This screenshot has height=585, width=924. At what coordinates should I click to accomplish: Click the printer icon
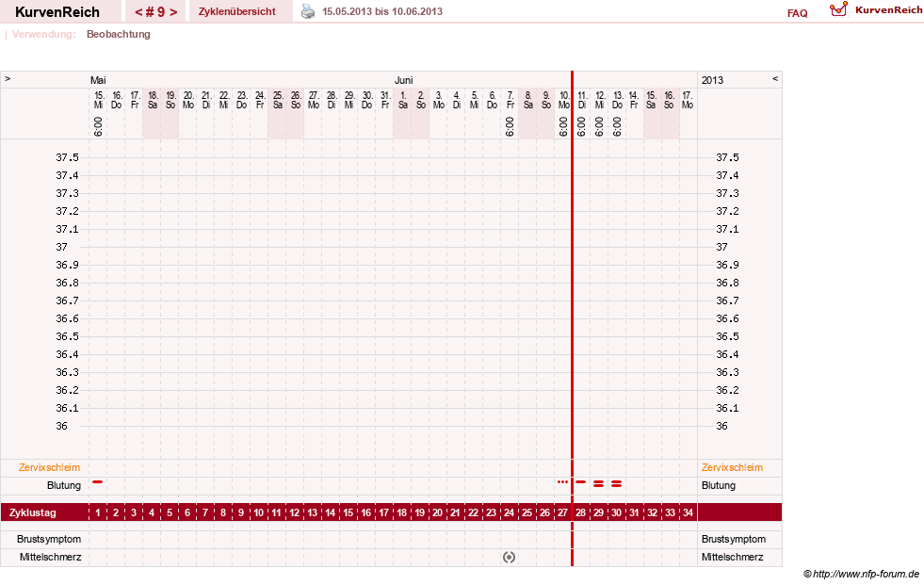[308, 12]
